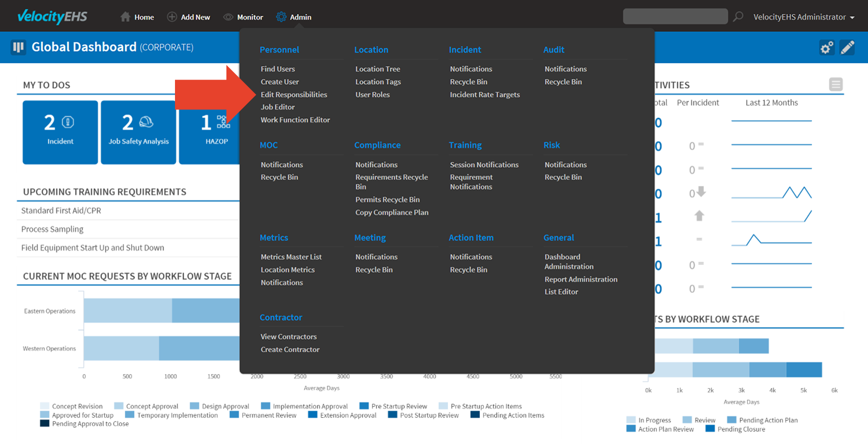
Task: Open Incident Notifications
Action: (471, 69)
